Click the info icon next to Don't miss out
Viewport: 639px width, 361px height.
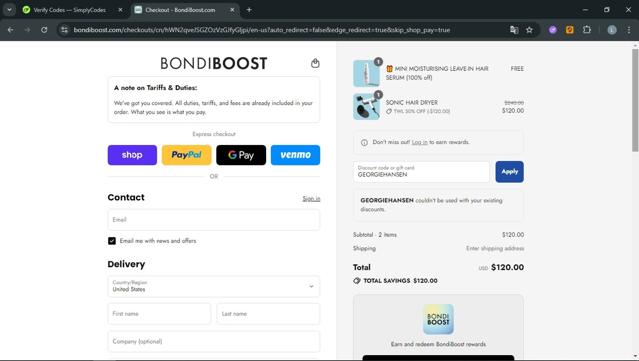tap(364, 143)
